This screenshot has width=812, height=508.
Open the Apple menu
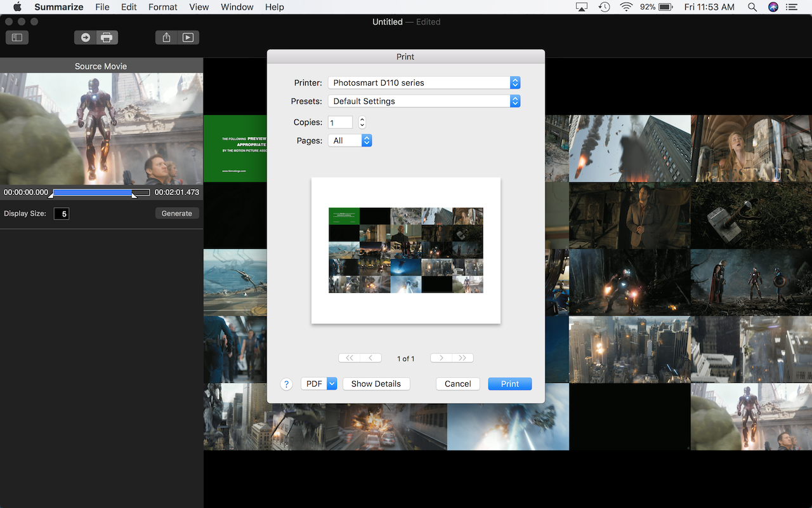click(17, 7)
